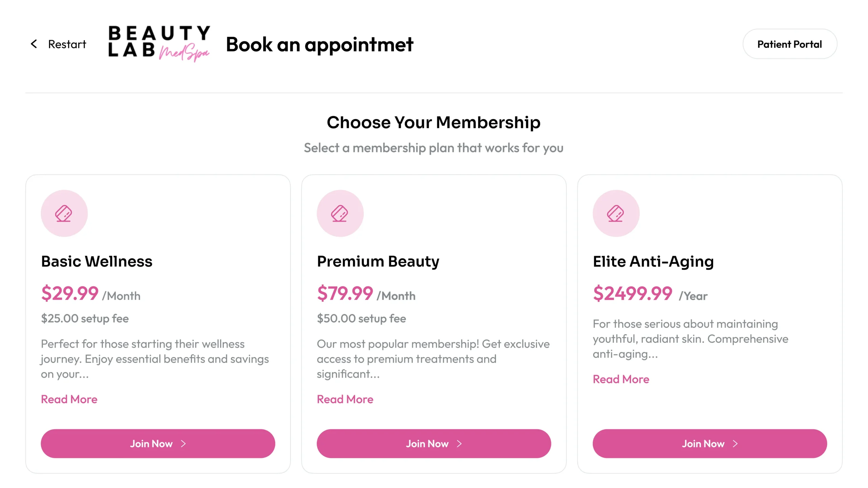Viewport: 868px width, 488px height.
Task: Click the arrow on Basic Wellness Join Now
Action: pyautogui.click(x=183, y=444)
